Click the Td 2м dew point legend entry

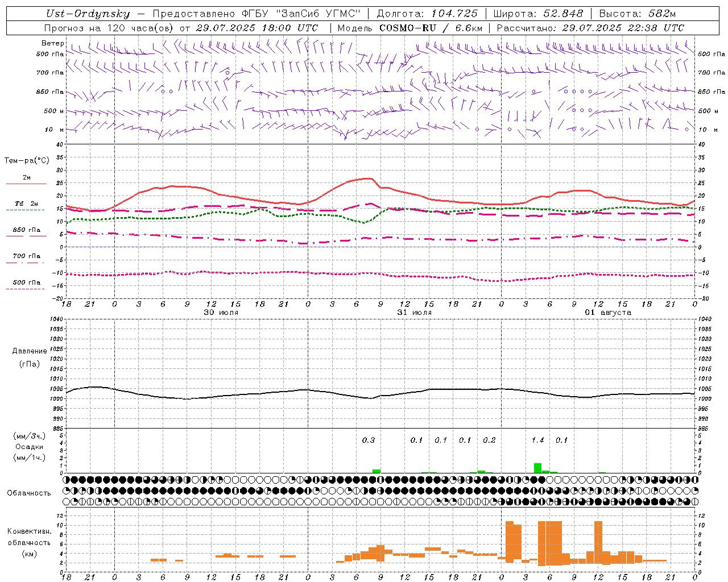point(26,203)
